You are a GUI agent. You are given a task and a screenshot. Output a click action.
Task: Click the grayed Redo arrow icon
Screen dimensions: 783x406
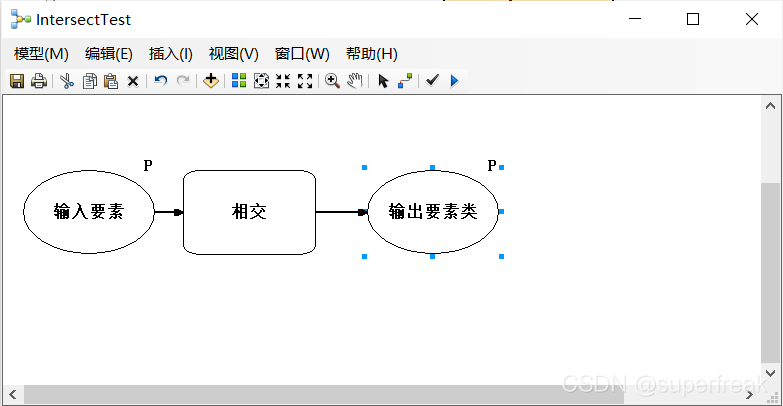click(183, 81)
